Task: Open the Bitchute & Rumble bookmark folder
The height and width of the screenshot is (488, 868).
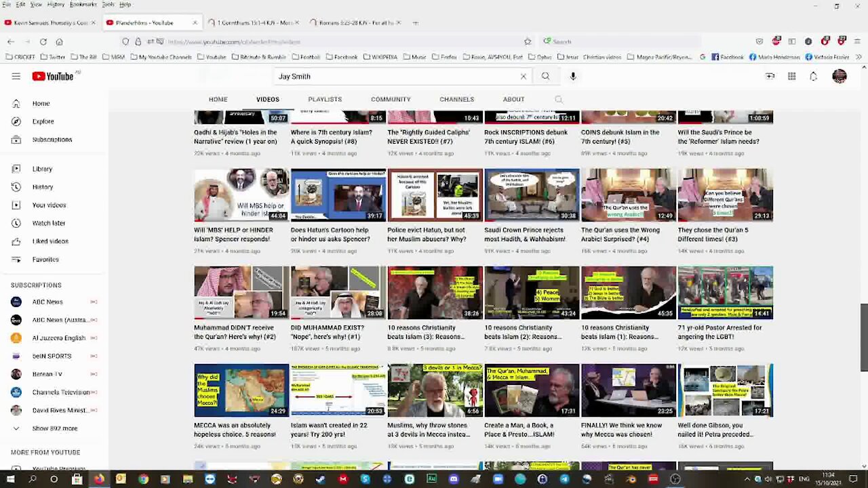Action: [258, 57]
